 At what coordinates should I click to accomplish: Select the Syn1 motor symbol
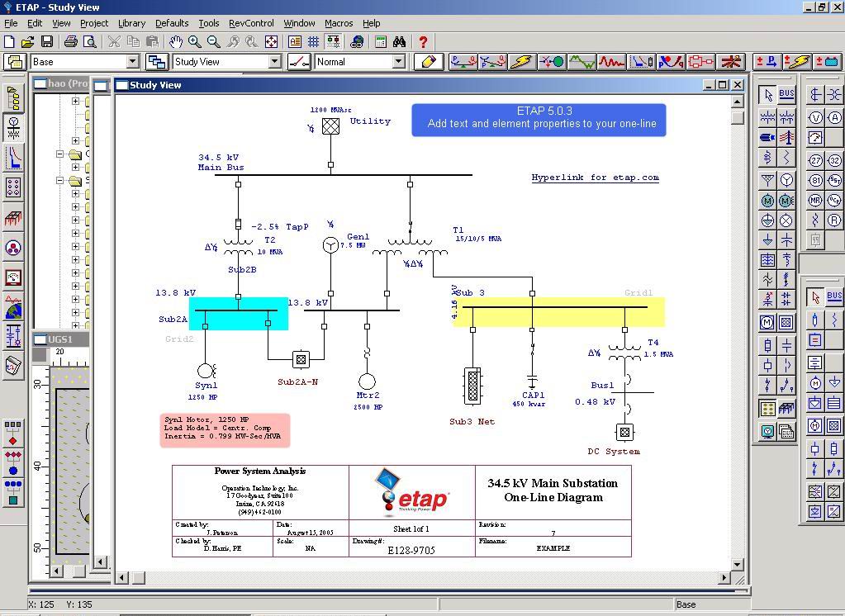click(206, 371)
